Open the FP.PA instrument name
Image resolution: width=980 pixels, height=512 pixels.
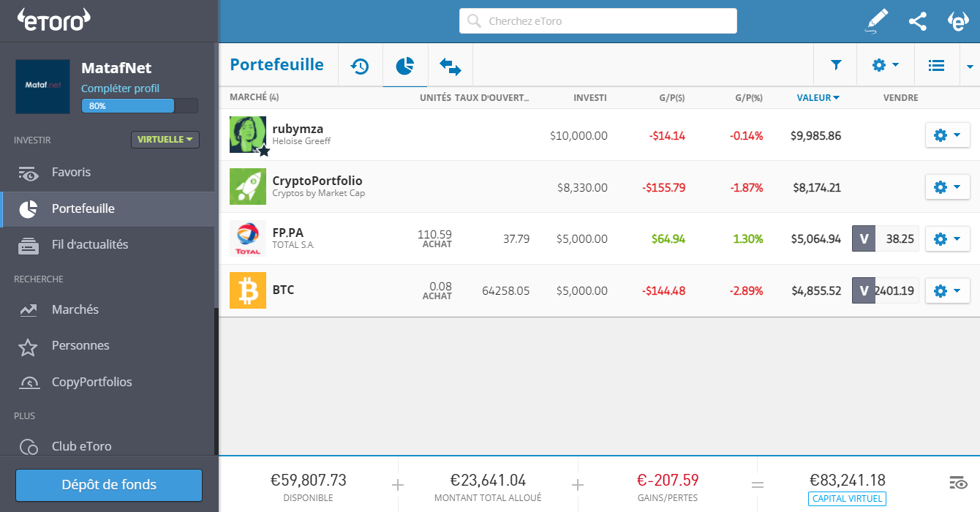[287, 233]
